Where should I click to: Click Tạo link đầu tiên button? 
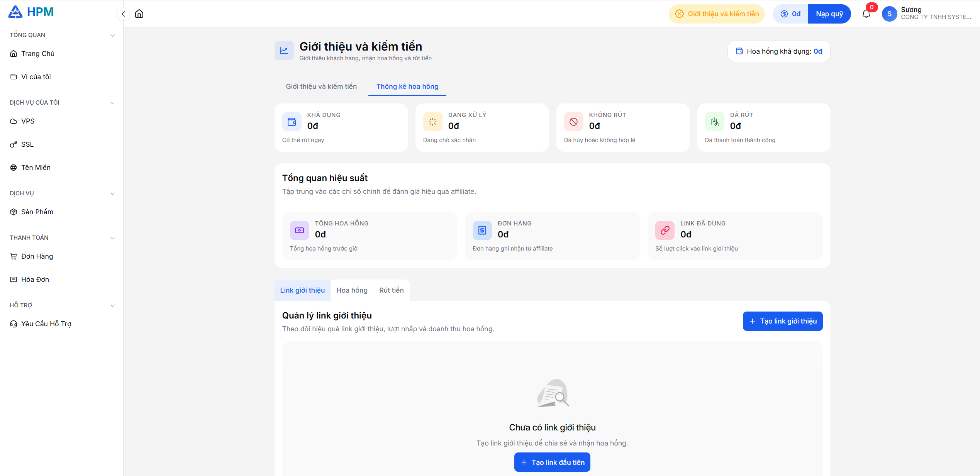(552, 462)
